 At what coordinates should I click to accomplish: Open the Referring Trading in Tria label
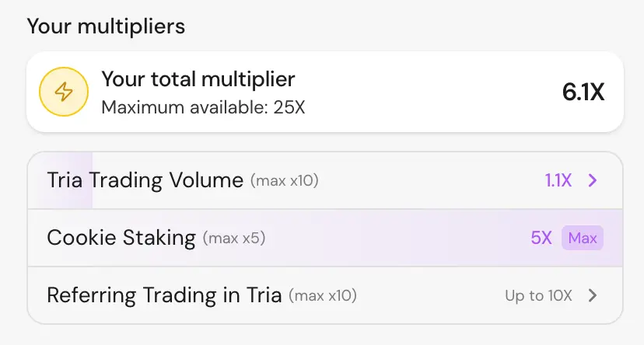(164, 295)
